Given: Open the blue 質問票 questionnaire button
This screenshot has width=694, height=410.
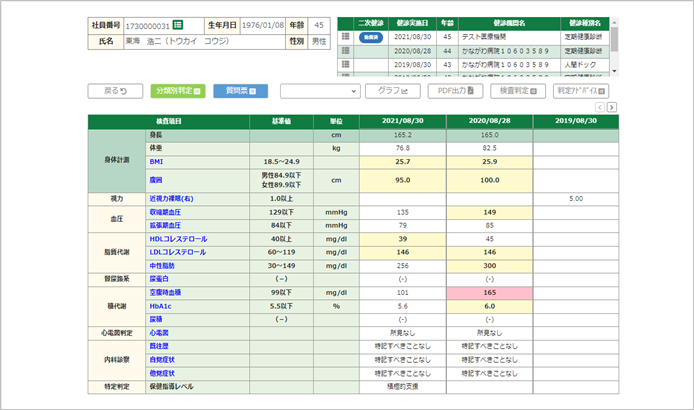Looking at the screenshot, I should (x=241, y=91).
